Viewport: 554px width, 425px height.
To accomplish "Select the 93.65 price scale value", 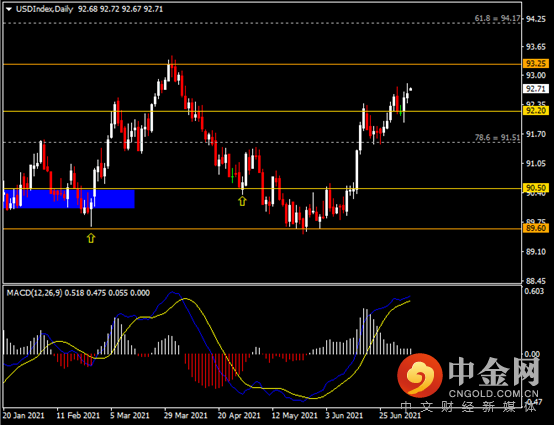I will tap(536, 47).
